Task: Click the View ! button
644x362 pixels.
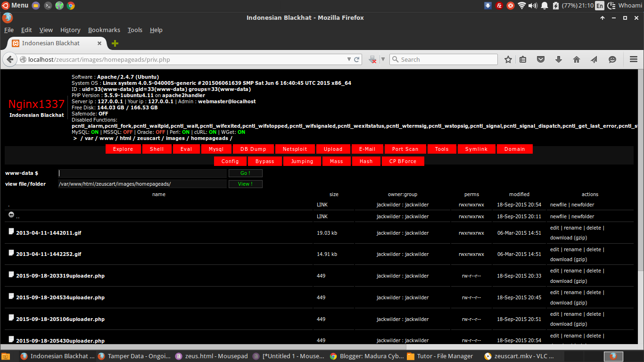Action: pos(245,184)
